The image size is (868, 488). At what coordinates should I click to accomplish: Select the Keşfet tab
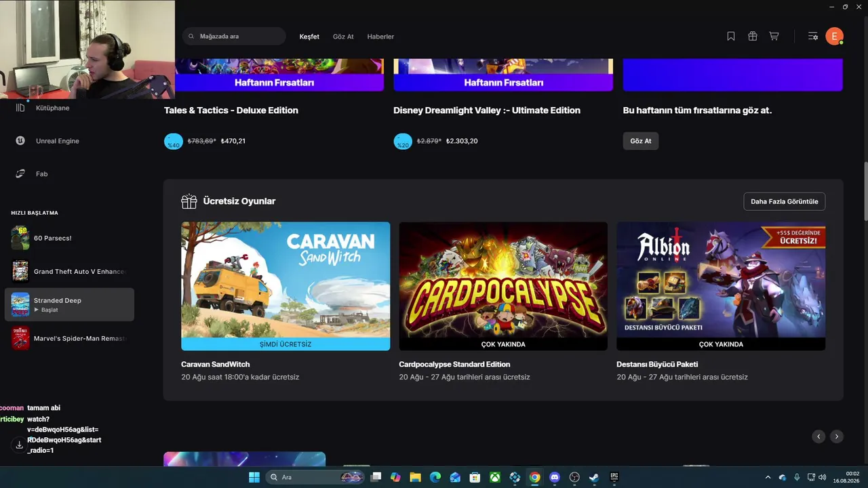(309, 37)
